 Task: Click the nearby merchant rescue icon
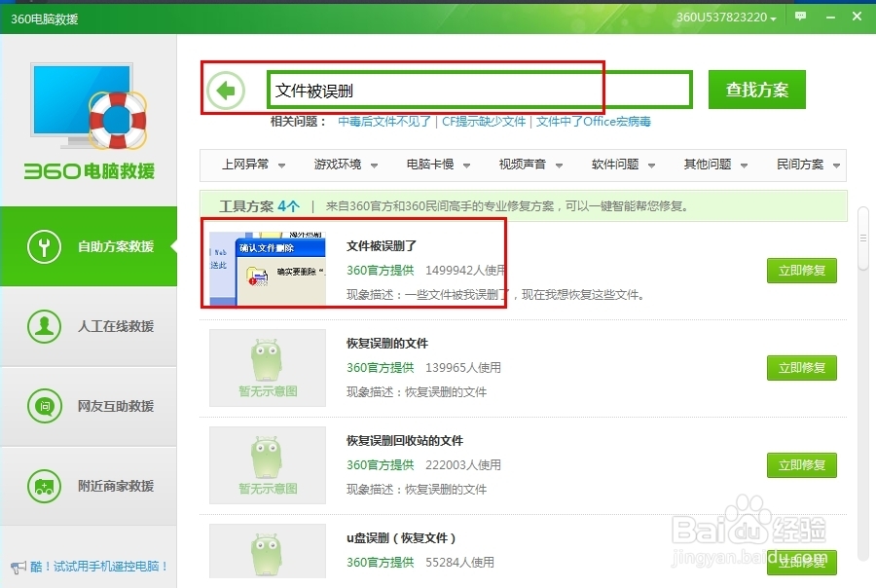coord(44,486)
